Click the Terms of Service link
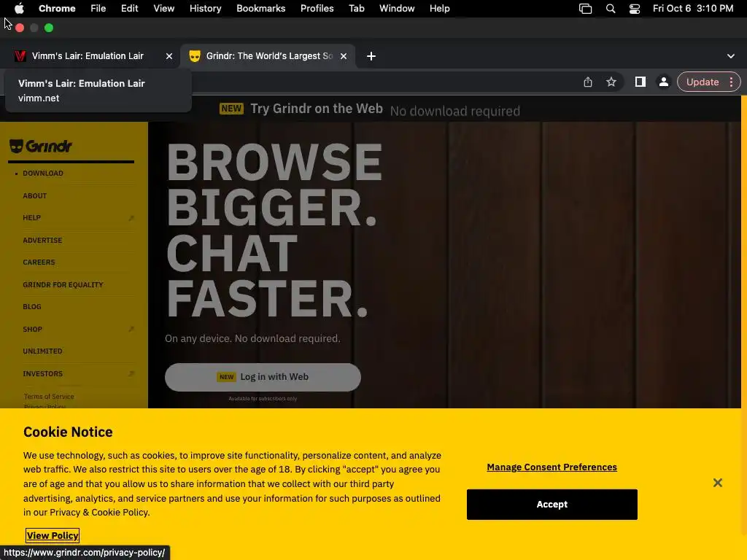Viewport: 747px width, 560px height. (49, 396)
